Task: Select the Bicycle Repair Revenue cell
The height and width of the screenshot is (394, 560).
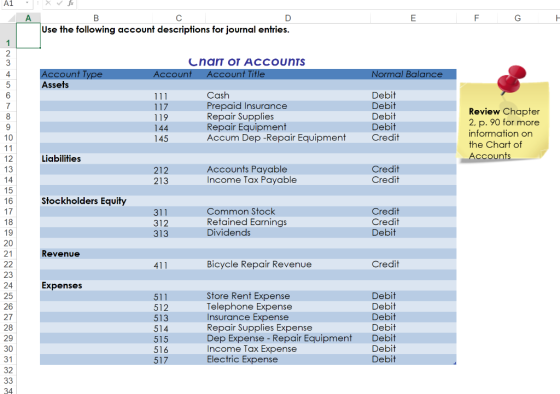Action: pyautogui.click(x=288, y=264)
